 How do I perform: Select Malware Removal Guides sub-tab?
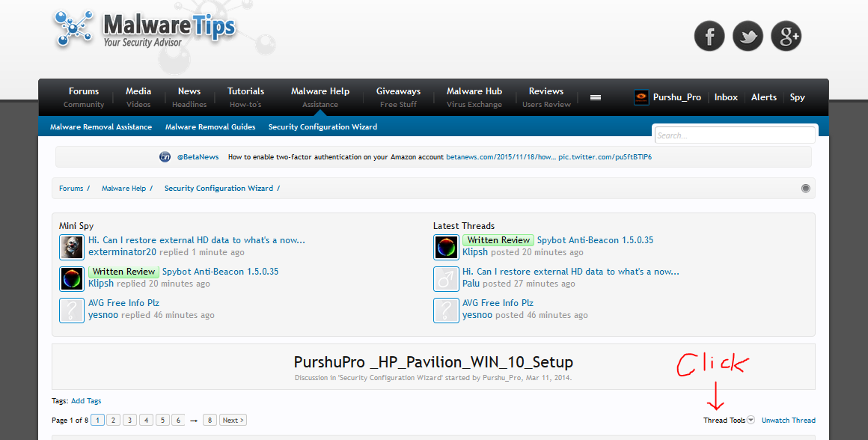point(210,126)
